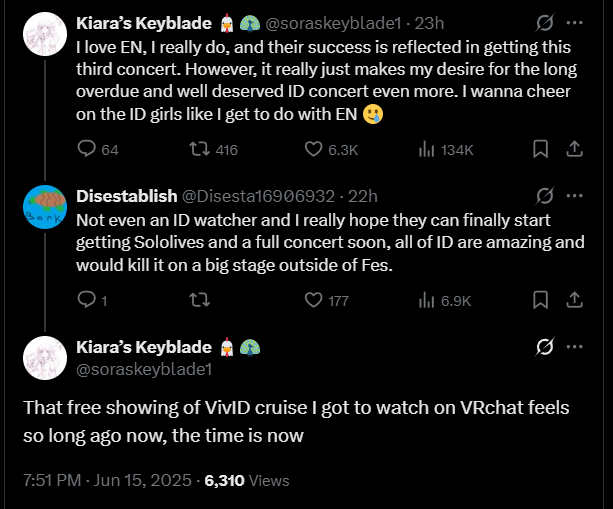This screenshot has height=509, width=613.
Task: Reply to Kiara's first tweet
Action: 87,149
